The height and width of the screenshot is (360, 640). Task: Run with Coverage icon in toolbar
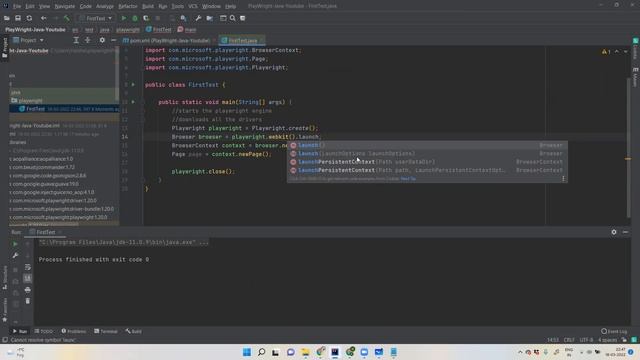pos(146,18)
